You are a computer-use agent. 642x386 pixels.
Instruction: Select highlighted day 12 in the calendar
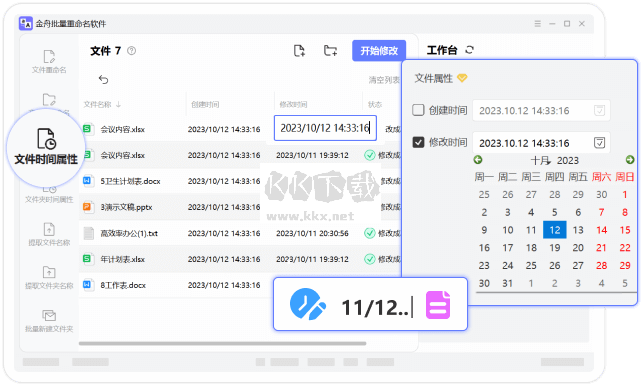tap(555, 230)
